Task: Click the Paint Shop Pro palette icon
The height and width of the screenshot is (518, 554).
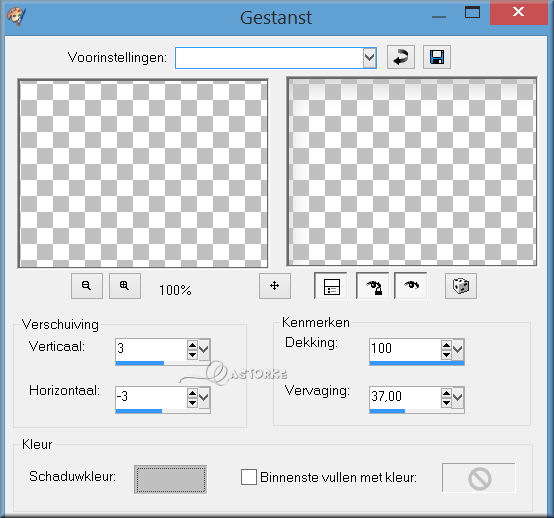Action: 16,16
